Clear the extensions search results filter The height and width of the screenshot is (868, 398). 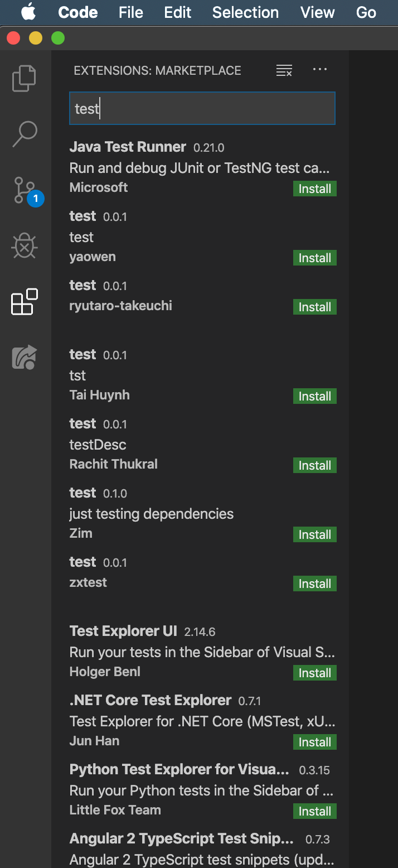[x=283, y=70]
